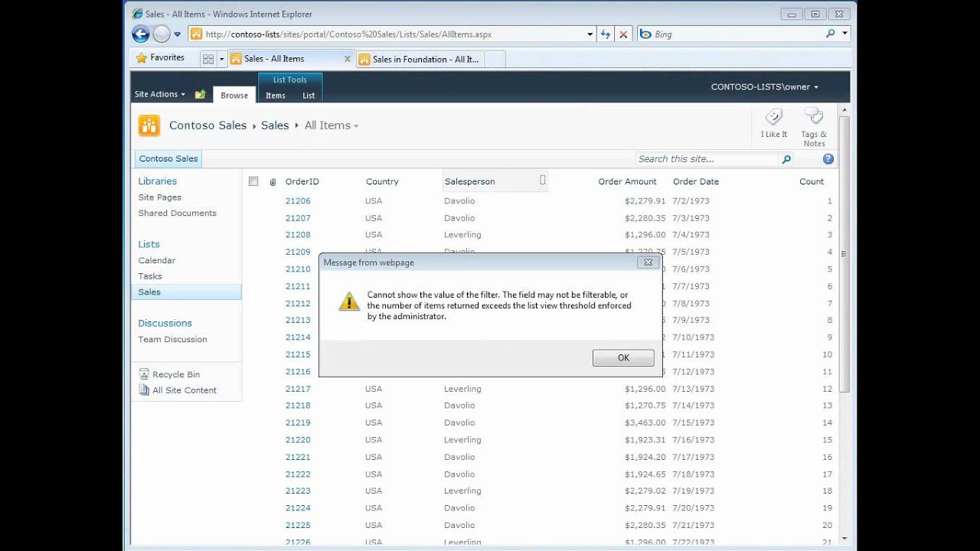Click the Bing search magnifier icon
The height and width of the screenshot is (551, 980).
(830, 34)
